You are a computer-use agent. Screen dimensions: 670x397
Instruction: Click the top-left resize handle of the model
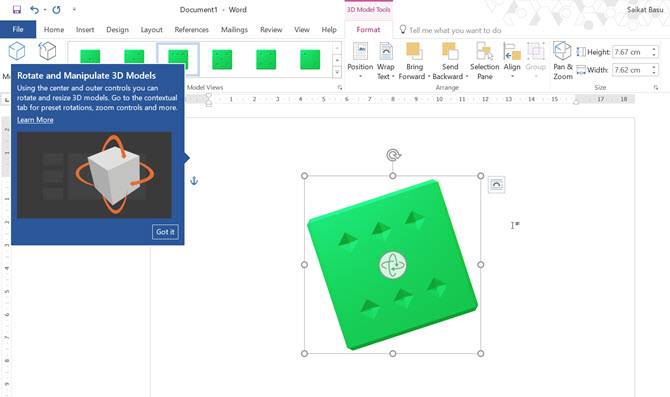[304, 176]
